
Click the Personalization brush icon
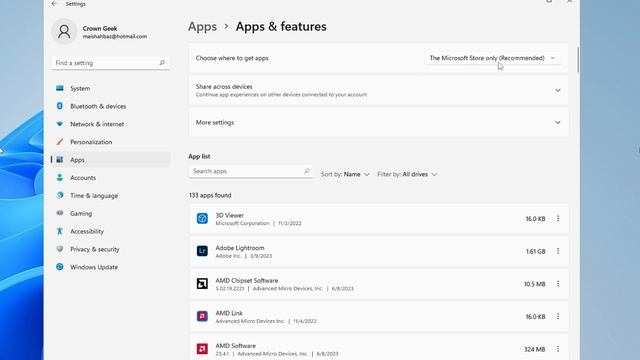[x=60, y=142]
